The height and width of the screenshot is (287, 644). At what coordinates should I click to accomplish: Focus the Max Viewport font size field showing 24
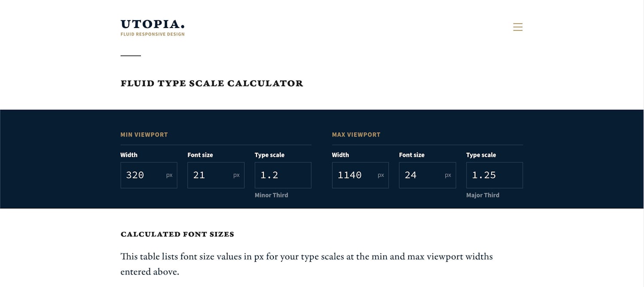pos(422,175)
